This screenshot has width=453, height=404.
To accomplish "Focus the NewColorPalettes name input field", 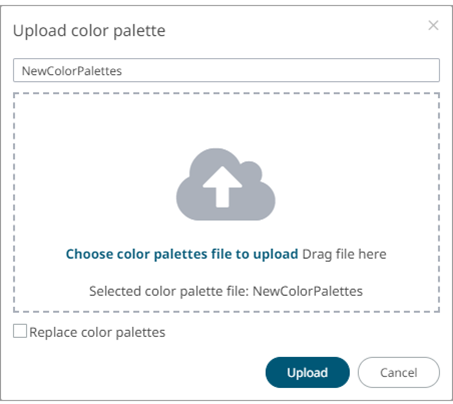I will click(226, 70).
